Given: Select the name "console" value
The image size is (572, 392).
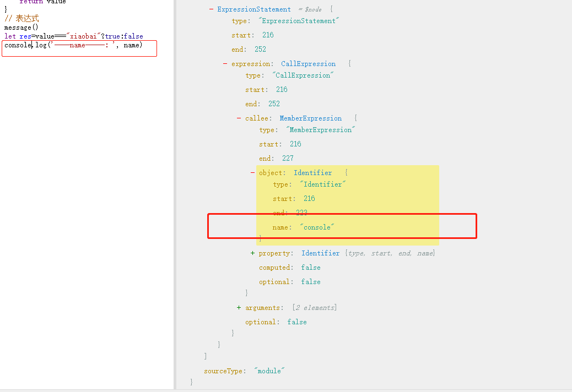Looking at the screenshot, I should pyautogui.click(x=317, y=227).
